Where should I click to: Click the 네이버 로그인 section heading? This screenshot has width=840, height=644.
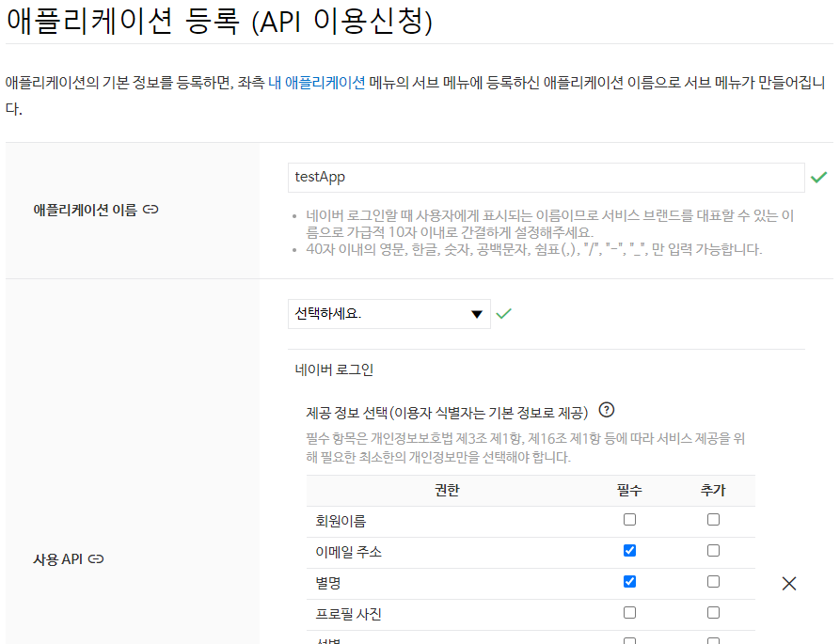point(334,369)
